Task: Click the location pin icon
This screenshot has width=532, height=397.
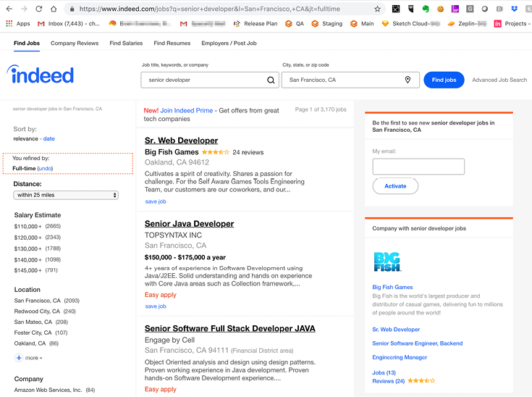Action: pyautogui.click(x=408, y=80)
